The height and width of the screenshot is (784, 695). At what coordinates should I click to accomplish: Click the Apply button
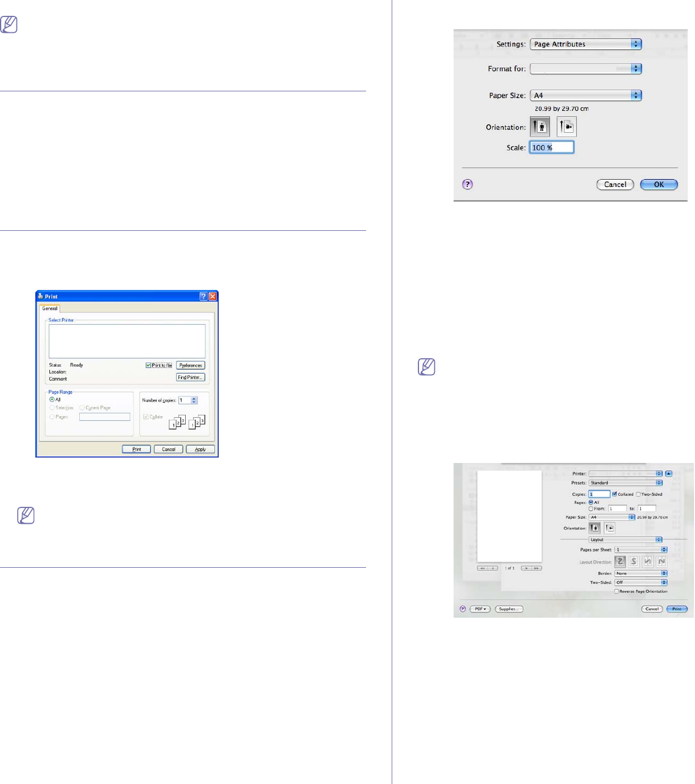tap(200, 449)
